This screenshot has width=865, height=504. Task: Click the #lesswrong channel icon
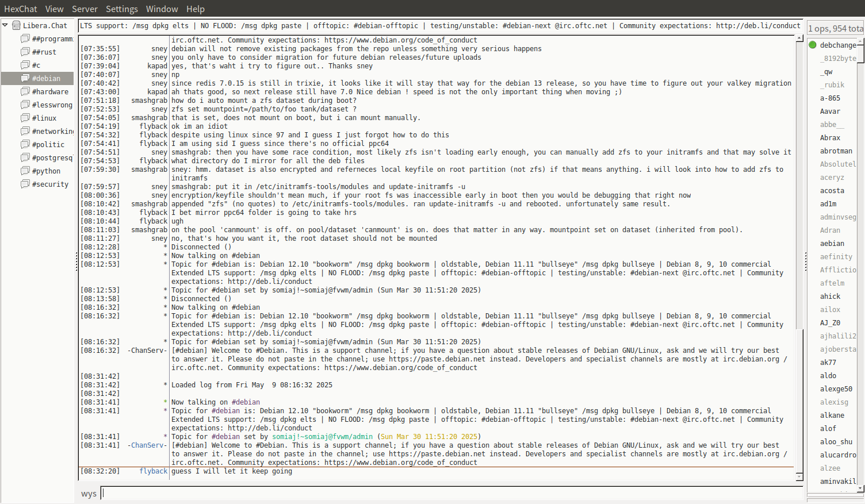click(x=25, y=105)
